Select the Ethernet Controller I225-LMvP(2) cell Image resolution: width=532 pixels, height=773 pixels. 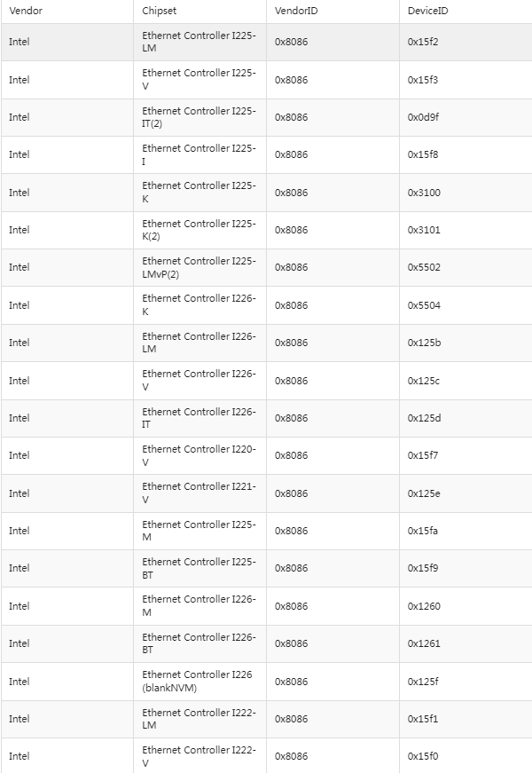coord(199,267)
